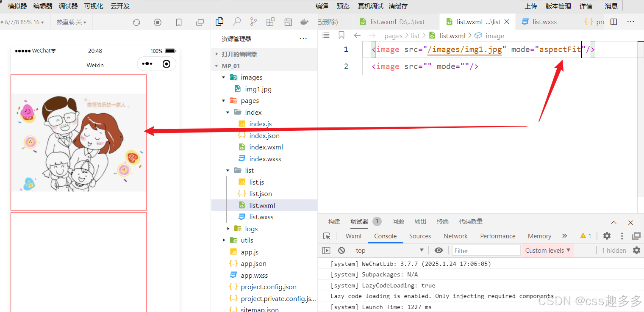Open the detached simulator window icon
Image resolution: width=644 pixels, height=312 pixels.
pyautogui.click(x=200, y=22)
